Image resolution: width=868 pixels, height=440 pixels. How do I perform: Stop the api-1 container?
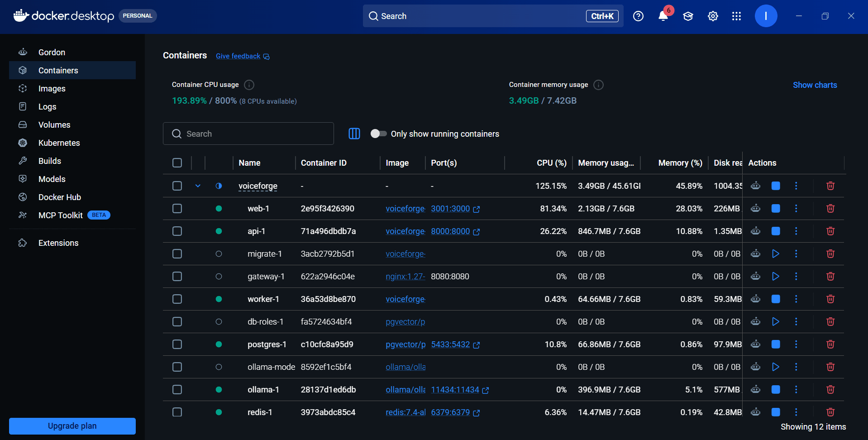tap(776, 231)
